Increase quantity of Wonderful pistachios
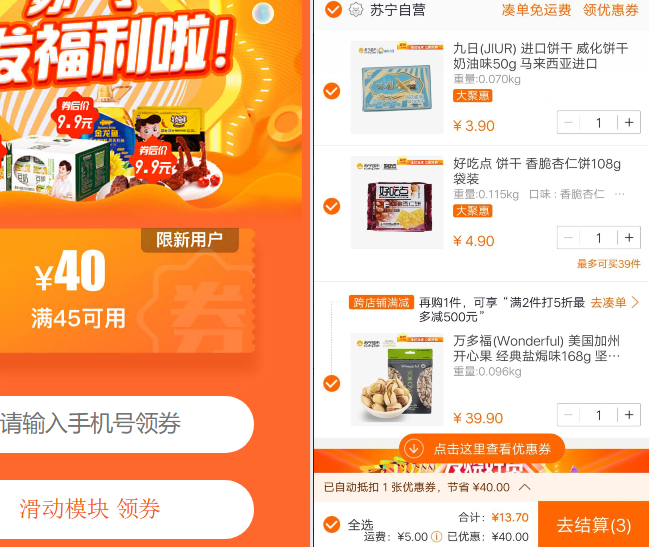Image resolution: width=649 pixels, height=547 pixels. 629,415
